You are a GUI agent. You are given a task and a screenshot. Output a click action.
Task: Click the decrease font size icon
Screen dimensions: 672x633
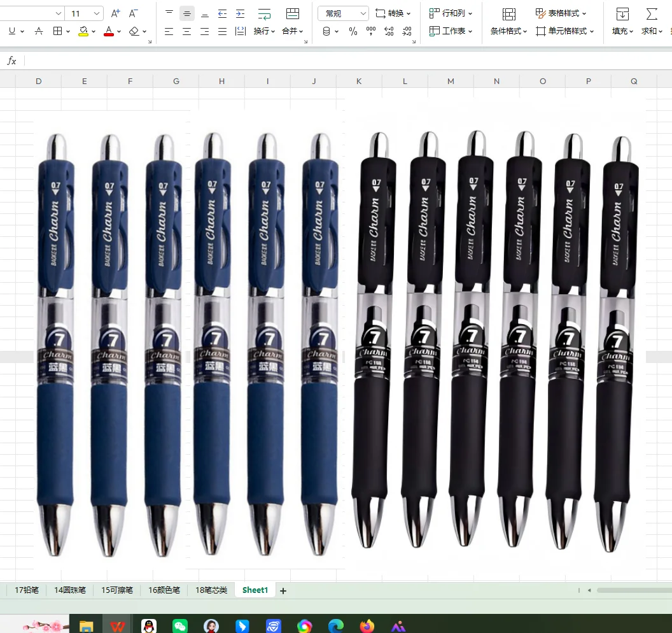point(133,13)
